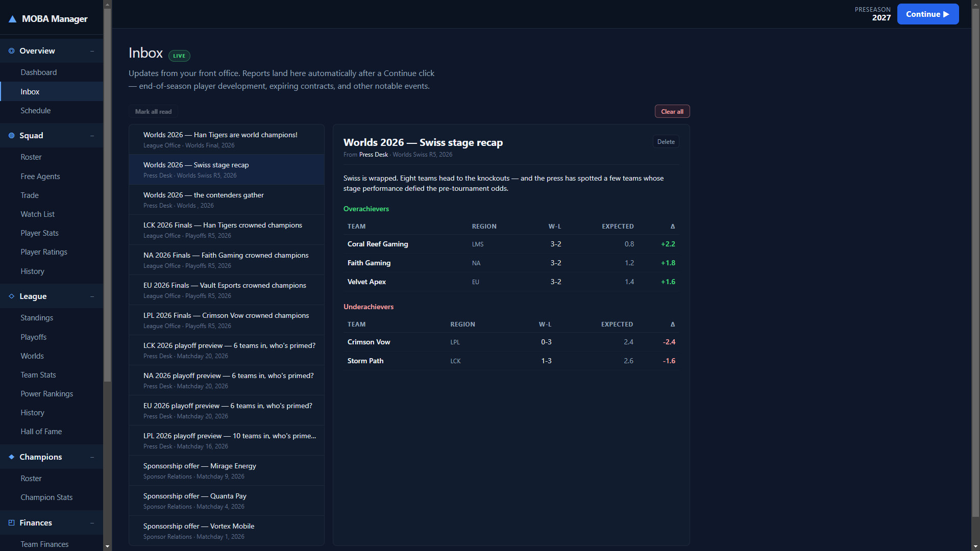980x551 pixels.
Task: Open Squad History
Action: [x=52, y=271]
